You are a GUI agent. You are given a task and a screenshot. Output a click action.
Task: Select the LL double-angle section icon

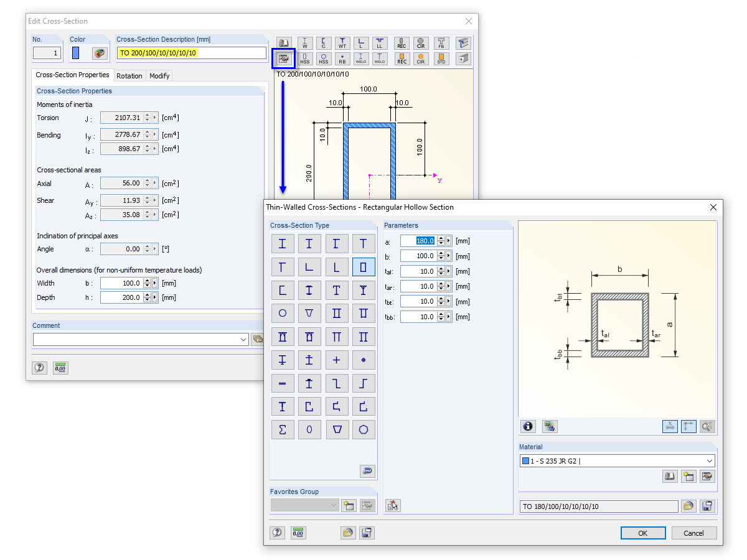(380, 44)
